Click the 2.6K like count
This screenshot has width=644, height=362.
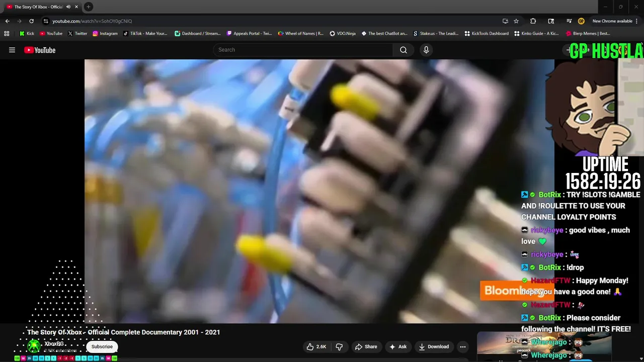point(321,346)
